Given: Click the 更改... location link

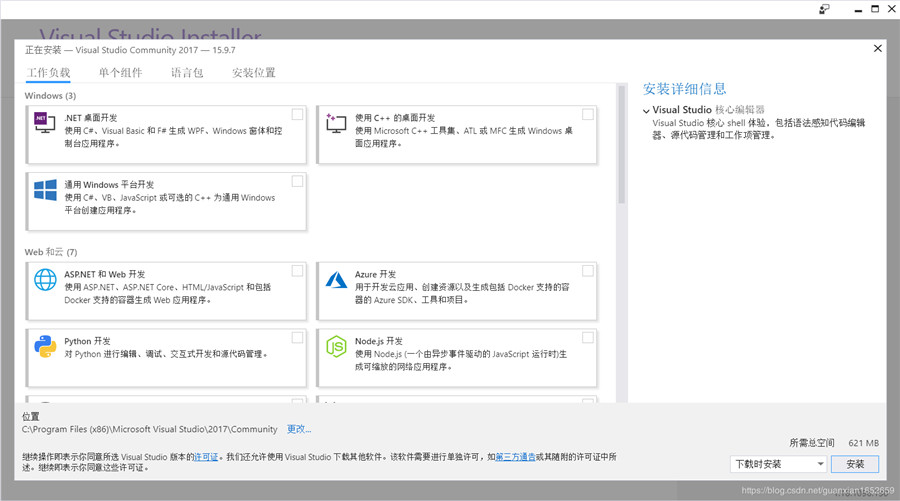Looking at the screenshot, I should point(298,429).
